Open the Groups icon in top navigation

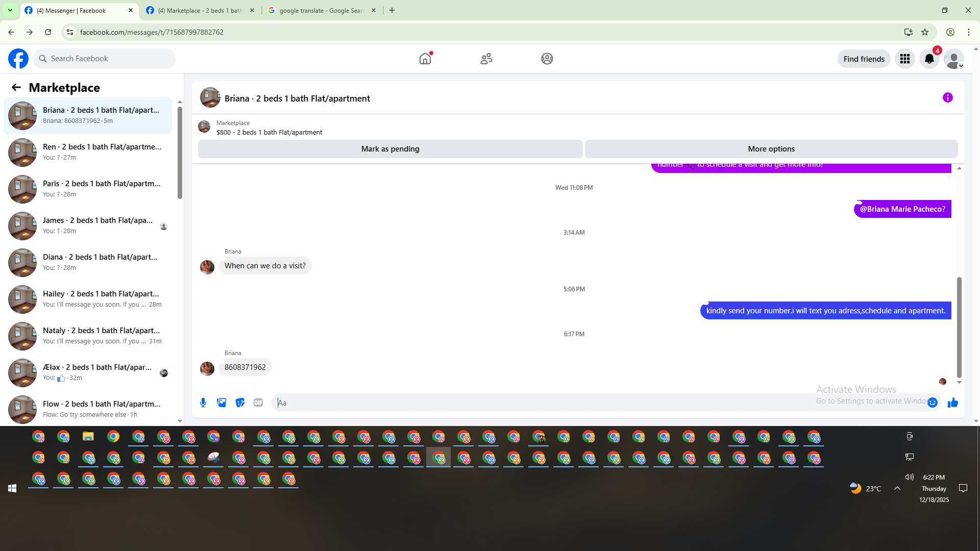click(547, 59)
